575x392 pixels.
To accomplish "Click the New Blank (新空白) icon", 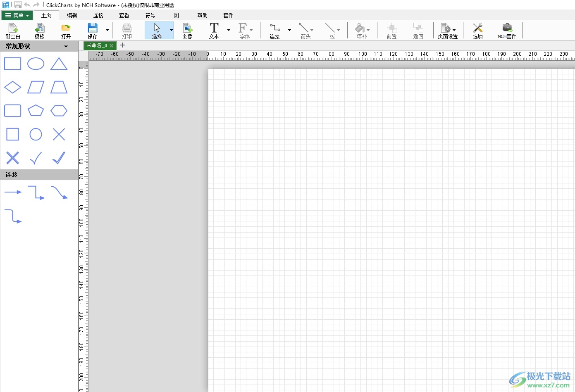I will pos(13,31).
